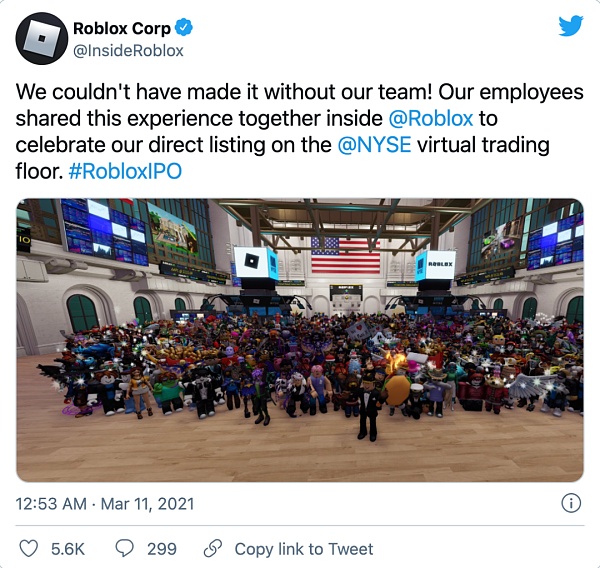This screenshot has height=568, width=600.
Task: Open the tweet info icon
Action: pyautogui.click(x=571, y=503)
